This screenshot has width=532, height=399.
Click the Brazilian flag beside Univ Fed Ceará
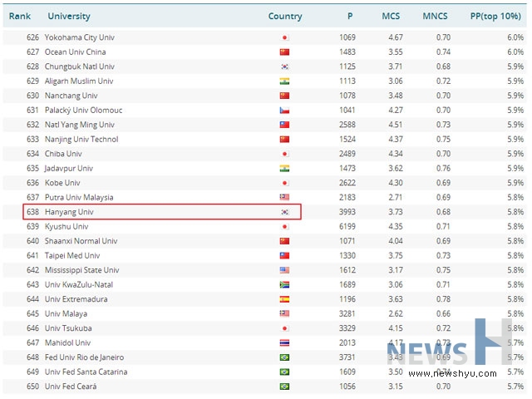(284, 387)
